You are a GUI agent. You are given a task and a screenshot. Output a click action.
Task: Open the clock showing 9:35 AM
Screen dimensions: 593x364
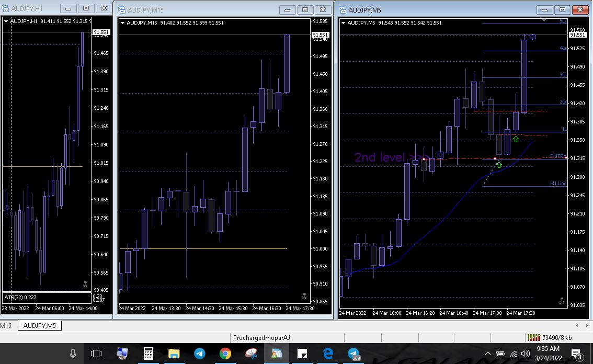pos(548,348)
